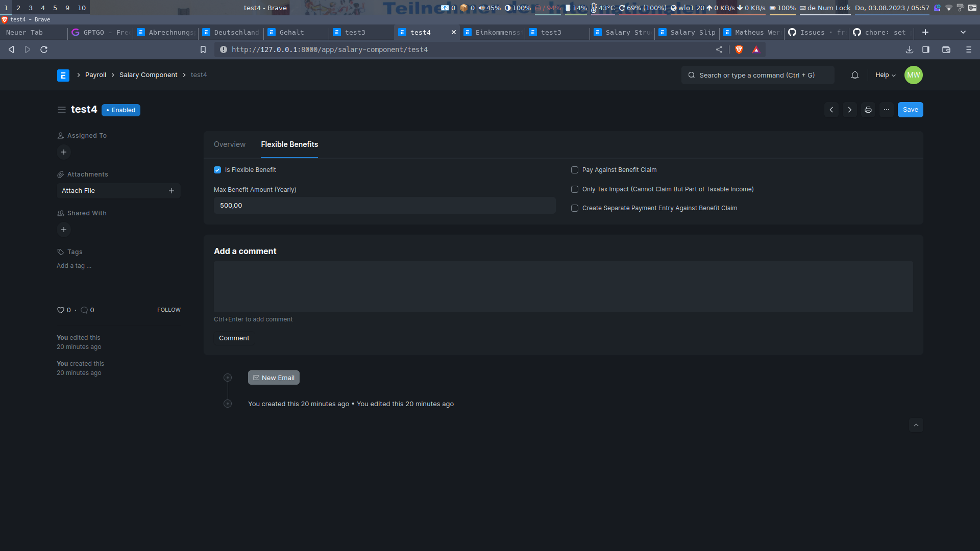This screenshot has width=980, height=551.
Task: Open the ellipsis options menu near Save
Action: click(x=887, y=110)
